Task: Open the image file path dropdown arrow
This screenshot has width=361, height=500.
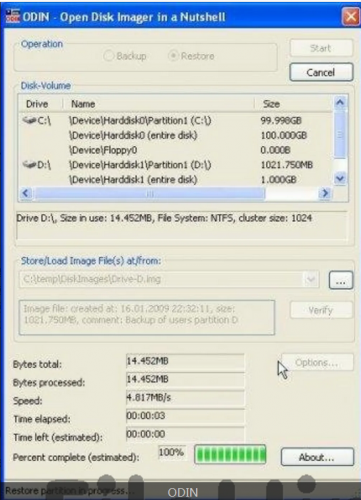Action: 311,279
